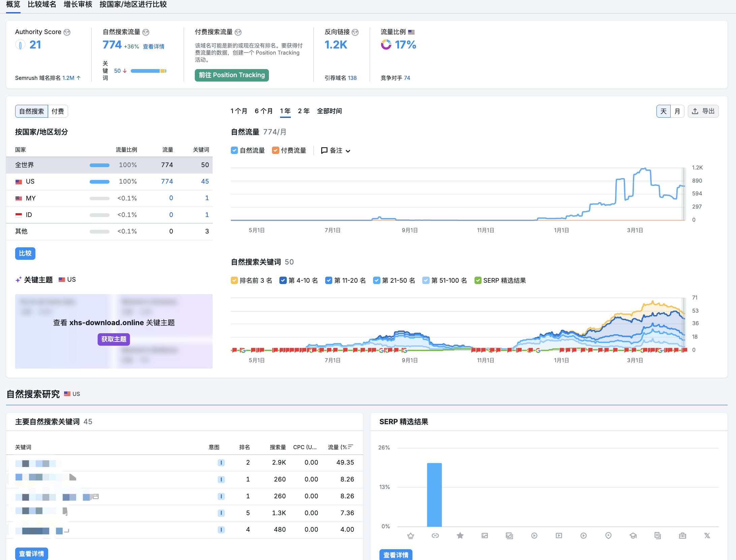736x560 pixels.
Task: Click the blurred 关键主题 preview panel
Action: (x=114, y=331)
